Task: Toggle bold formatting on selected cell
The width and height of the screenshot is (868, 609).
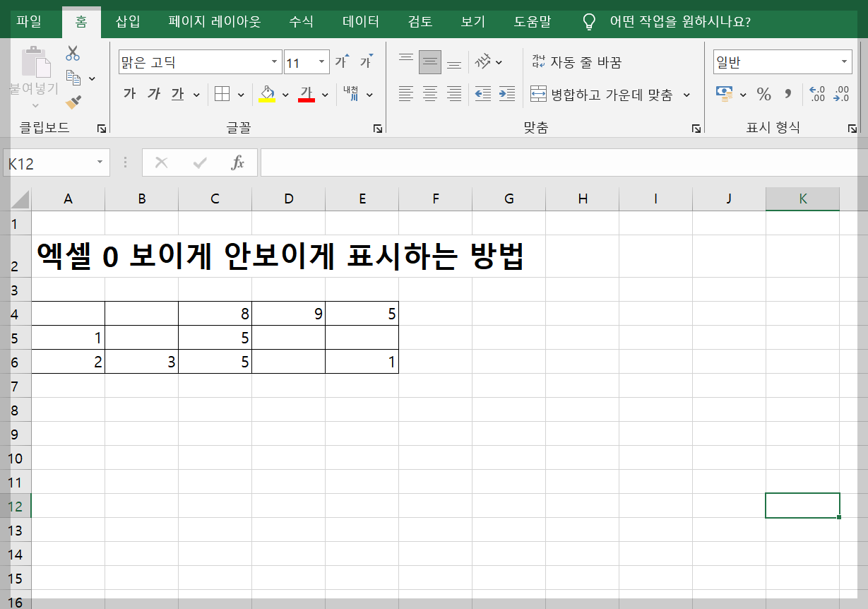Action: 129,94
